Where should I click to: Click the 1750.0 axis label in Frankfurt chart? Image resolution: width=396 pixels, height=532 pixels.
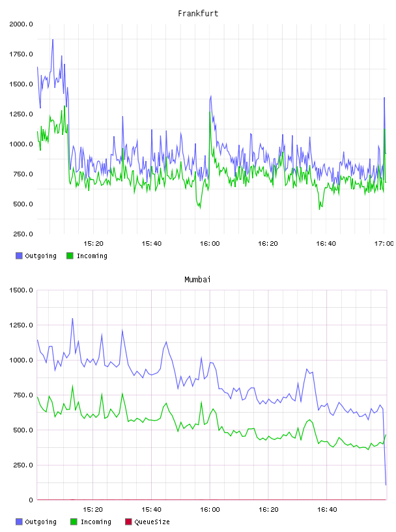[21, 54]
